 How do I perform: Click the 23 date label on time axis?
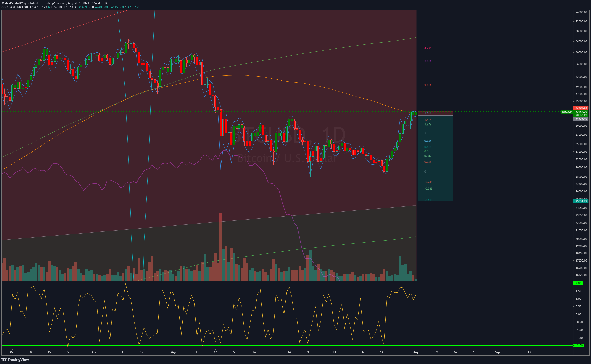tap(474, 352)
